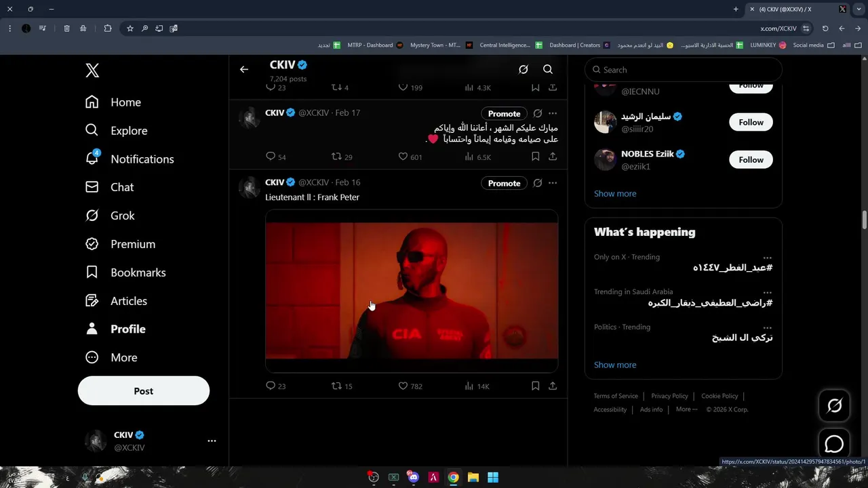Open options for عيد_الفطر trend

(767, 258)
